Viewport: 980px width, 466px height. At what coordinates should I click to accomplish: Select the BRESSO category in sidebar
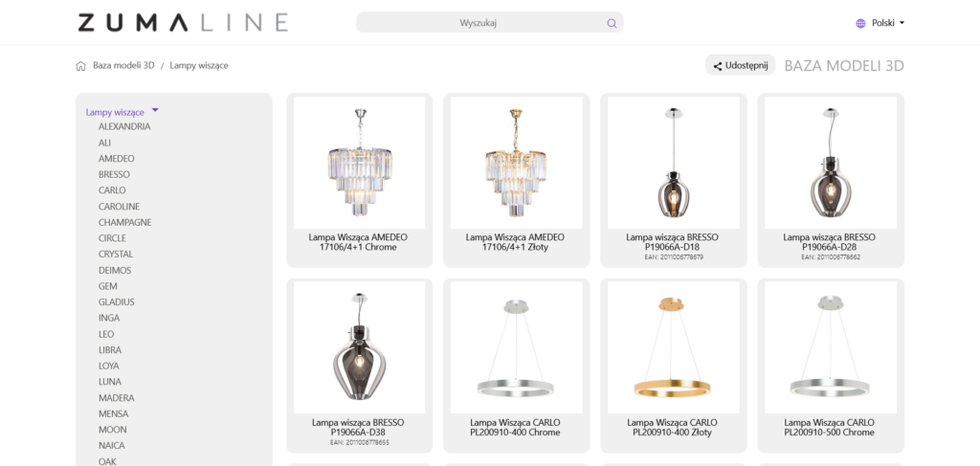coord(114,174)
